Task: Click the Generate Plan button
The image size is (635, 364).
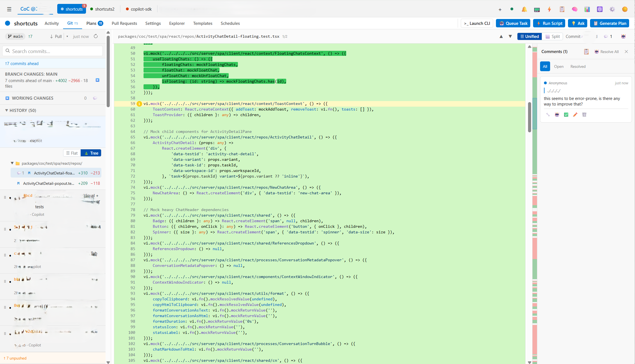Action: tap(610, 23)
